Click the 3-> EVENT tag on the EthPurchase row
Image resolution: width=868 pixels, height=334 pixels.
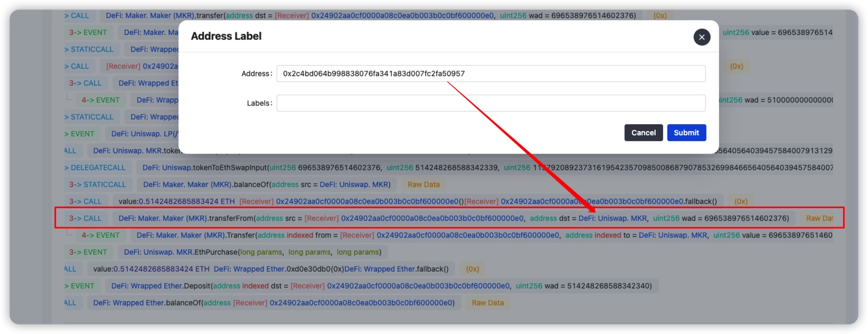coord(88,252)
